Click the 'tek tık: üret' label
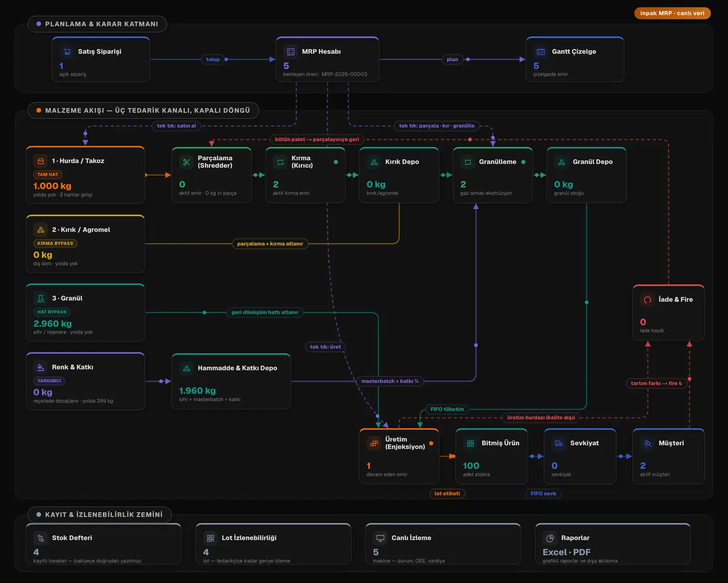 point(325,347)
